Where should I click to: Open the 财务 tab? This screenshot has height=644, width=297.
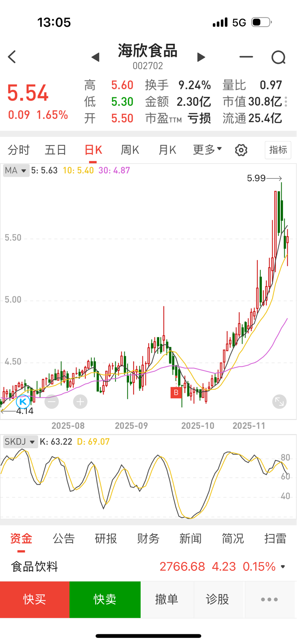click(x=148, y=538)
